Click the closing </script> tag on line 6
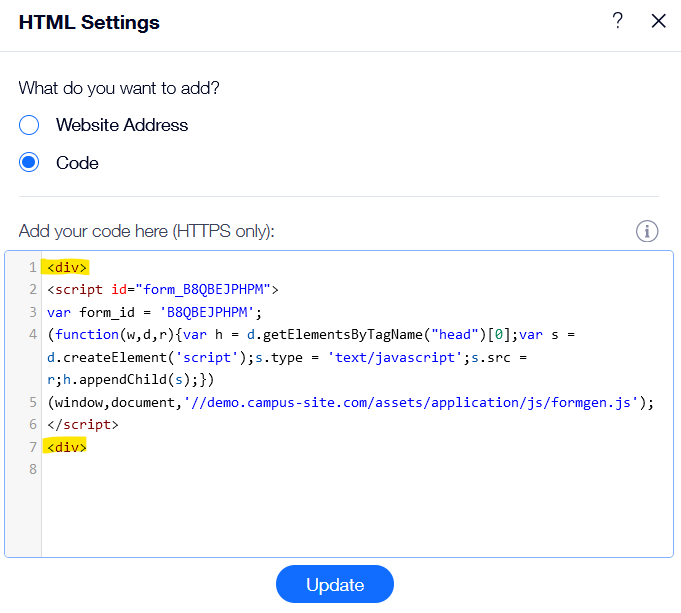 (83, 424)
